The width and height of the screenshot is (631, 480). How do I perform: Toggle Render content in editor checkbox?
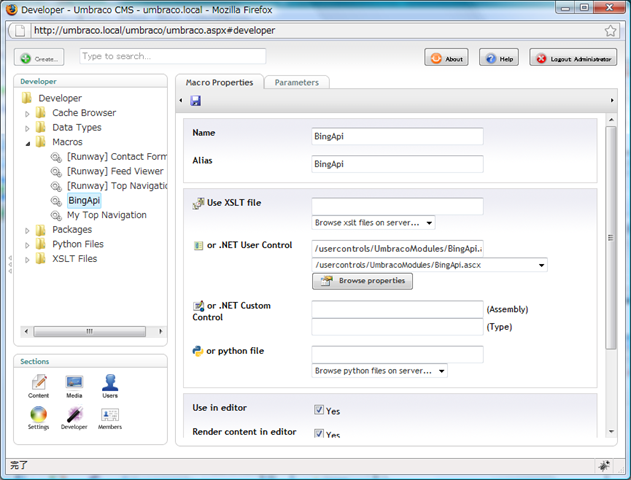coord(319,434)
